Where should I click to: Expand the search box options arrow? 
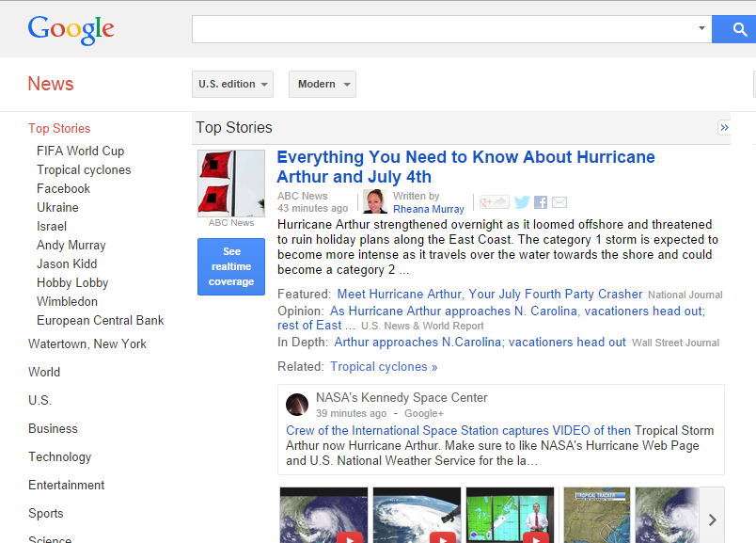(x=701, y=29)
